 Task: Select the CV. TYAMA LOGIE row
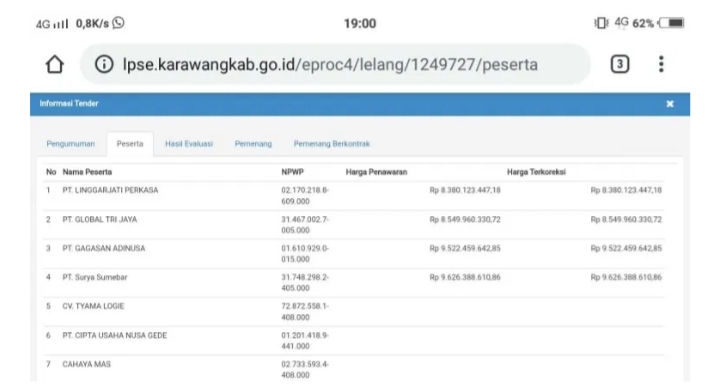(354, 312)
